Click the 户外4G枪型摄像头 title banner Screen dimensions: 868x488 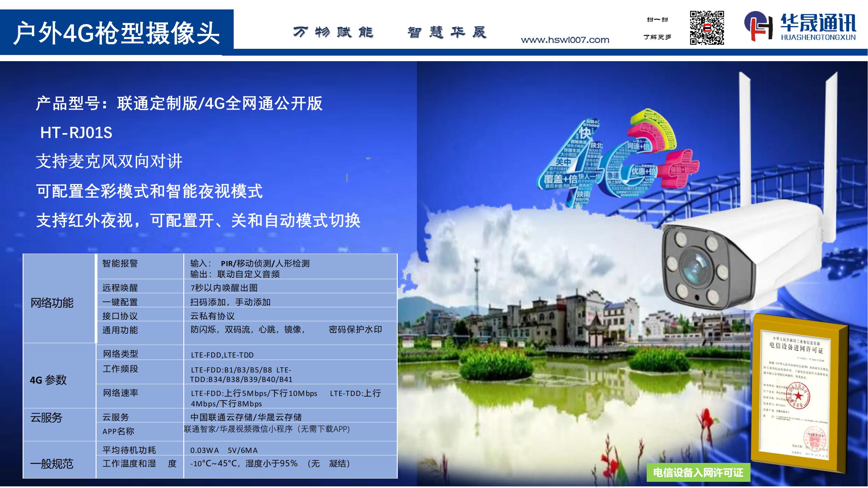(117, 33)
